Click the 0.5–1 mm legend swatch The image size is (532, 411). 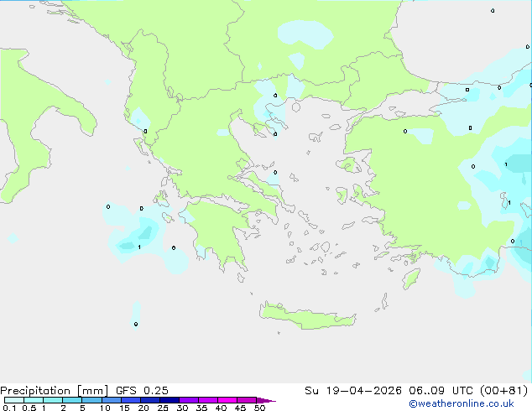pos(34,400)
